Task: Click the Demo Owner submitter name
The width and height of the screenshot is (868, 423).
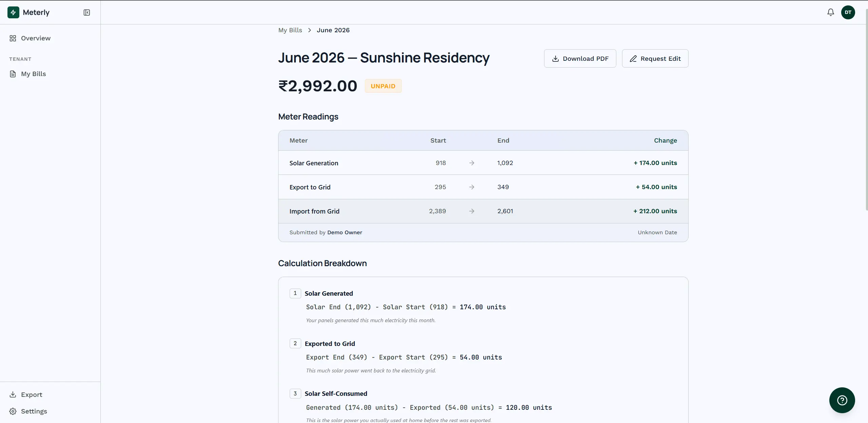Action: (345, 233)
